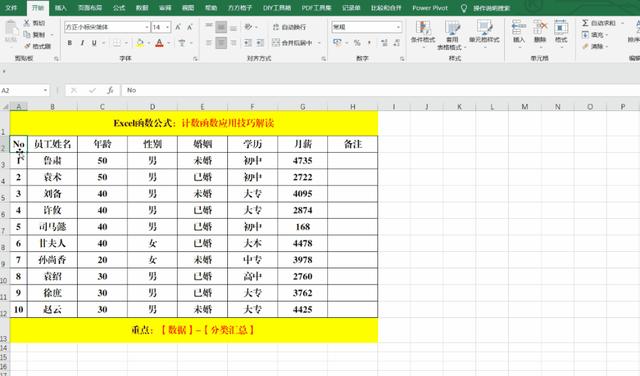640x376 pixels.
Task: Click the Insert Function fx icon
Action: [110, 90]
